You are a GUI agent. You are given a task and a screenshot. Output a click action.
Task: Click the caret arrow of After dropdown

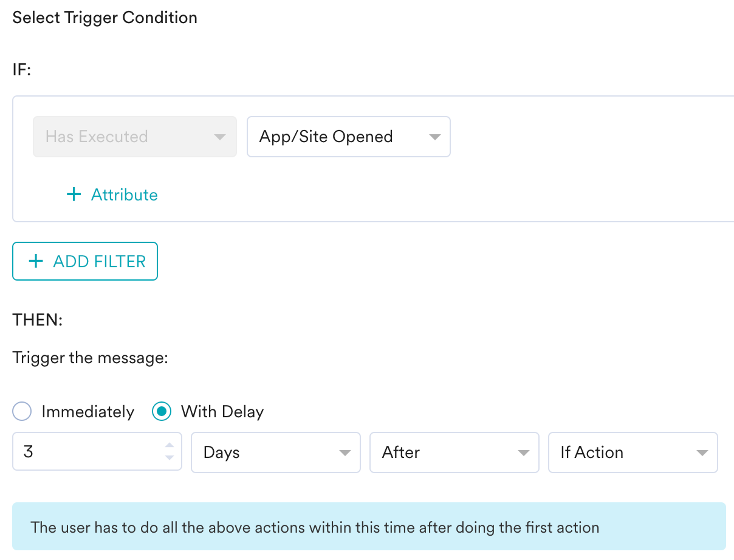(523, 453)
